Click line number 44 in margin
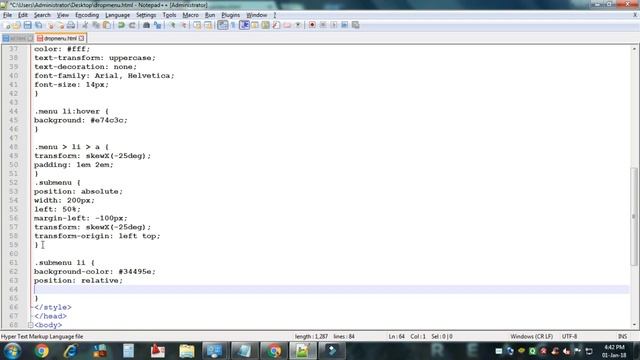640x360 pixels. point(13,111)
